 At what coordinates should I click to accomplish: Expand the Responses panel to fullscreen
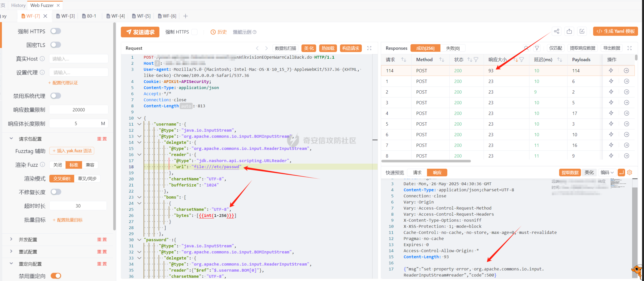(629, 48)
